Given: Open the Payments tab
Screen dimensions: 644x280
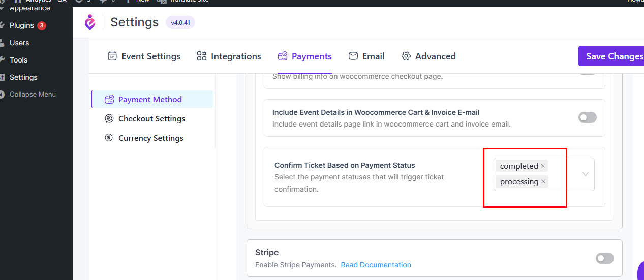Looking at the screenshot, I should click(304, 56).
